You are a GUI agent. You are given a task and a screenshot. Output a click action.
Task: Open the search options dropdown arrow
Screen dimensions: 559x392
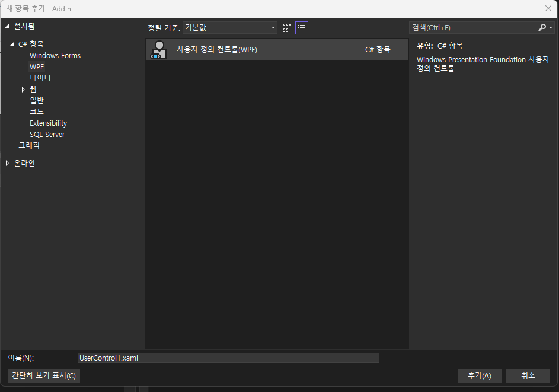click(x=551, y=27)
